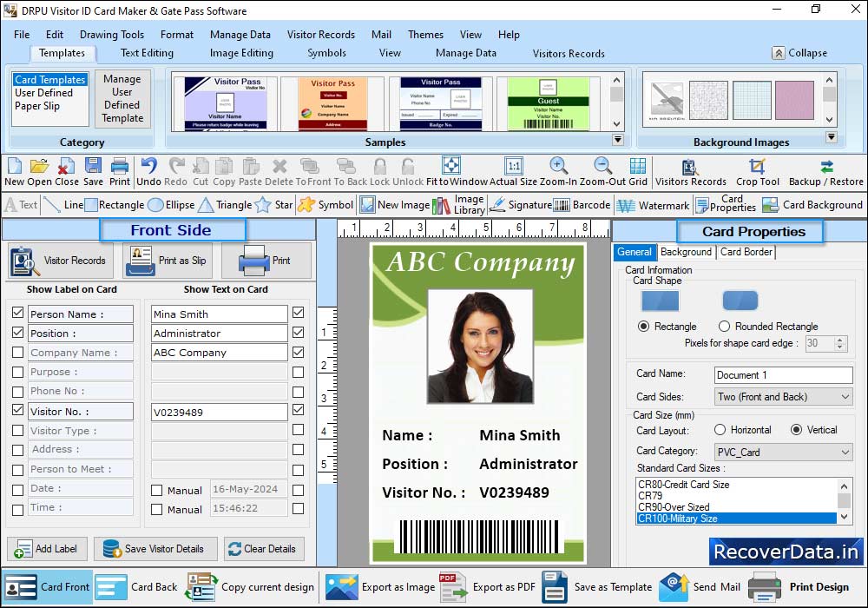Select the Rectangle drawing tool

pos(115,205)
